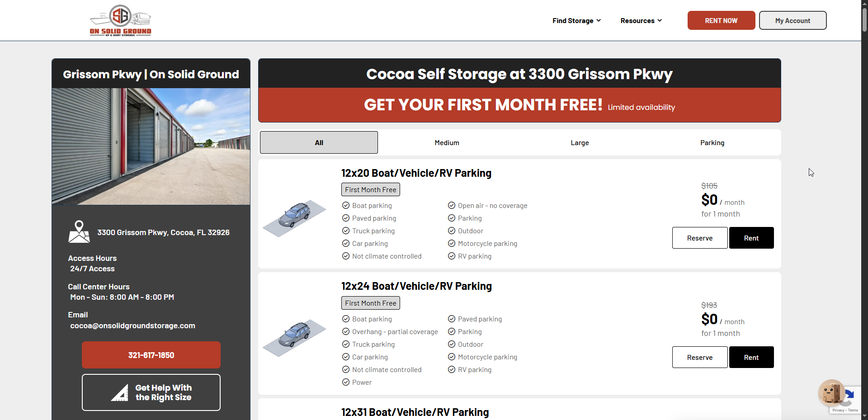Filter by the Parking tab
Viewport: 868px width, 420px height.
coord(712,142)
